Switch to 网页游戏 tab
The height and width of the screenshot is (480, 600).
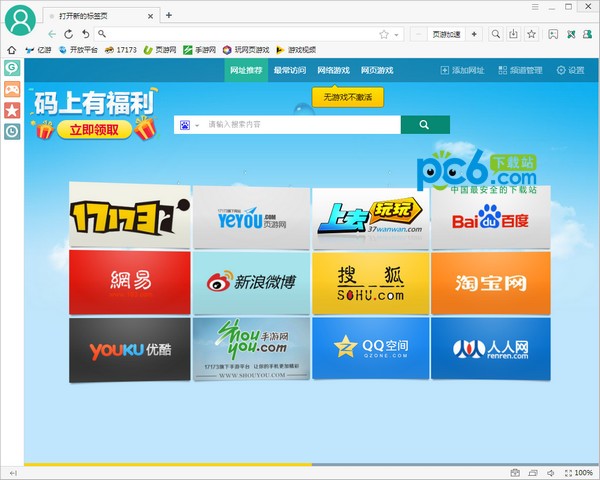click(377, 70)
